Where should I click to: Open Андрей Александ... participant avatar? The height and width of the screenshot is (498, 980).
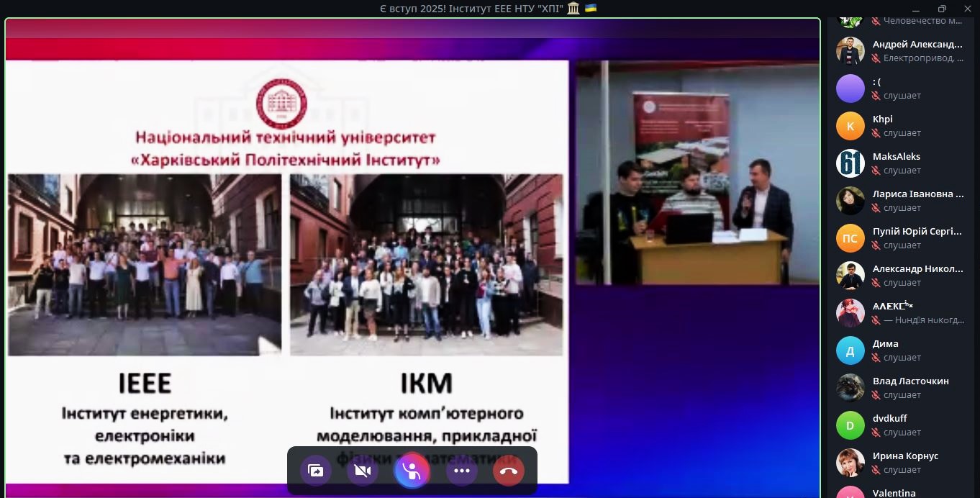[x=850, y=51]
